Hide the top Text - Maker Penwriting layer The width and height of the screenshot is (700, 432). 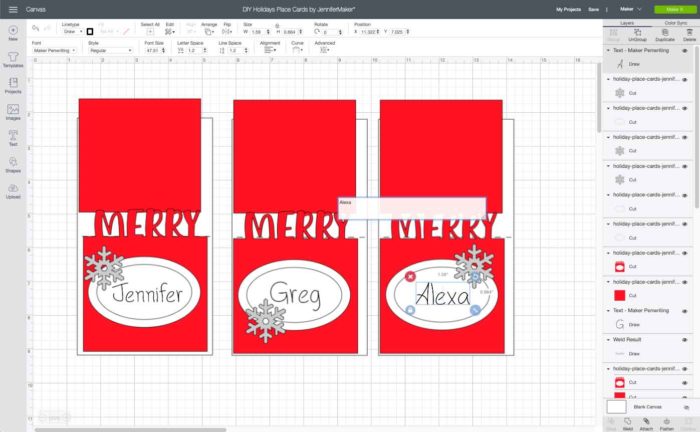(685, 50)
